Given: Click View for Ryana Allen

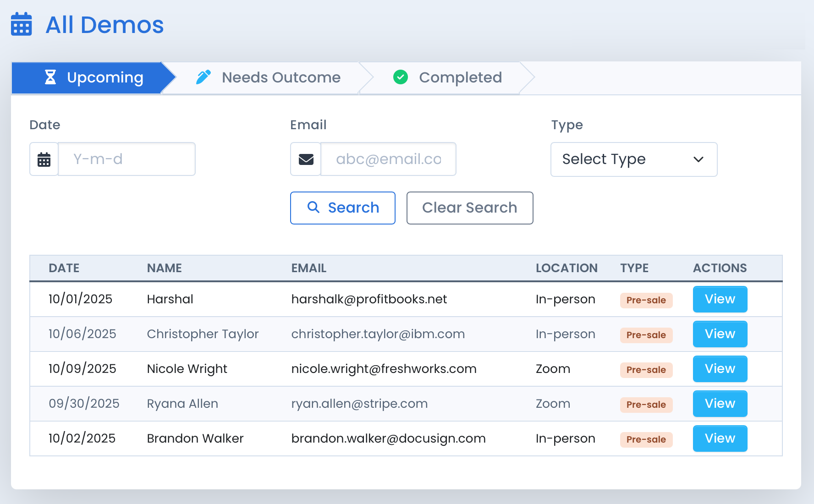Looking at the screenshot, I should [720, 404].
